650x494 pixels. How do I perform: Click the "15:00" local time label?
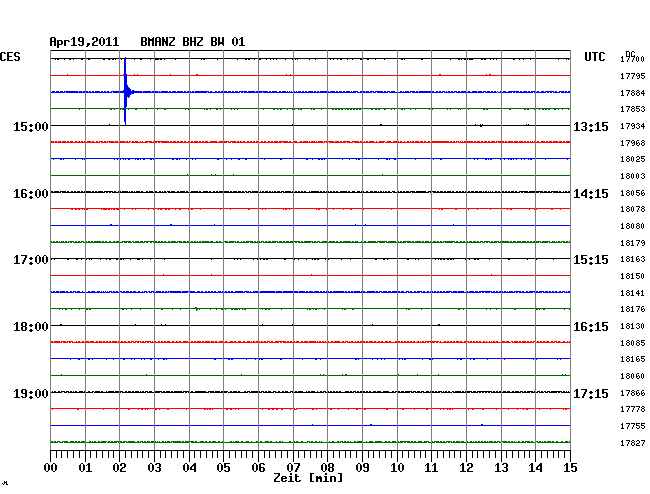31,126
